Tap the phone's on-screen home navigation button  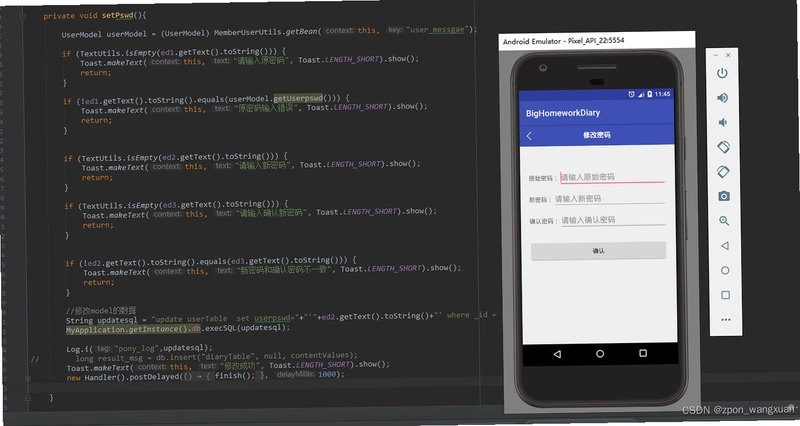[x=600, y=354]
